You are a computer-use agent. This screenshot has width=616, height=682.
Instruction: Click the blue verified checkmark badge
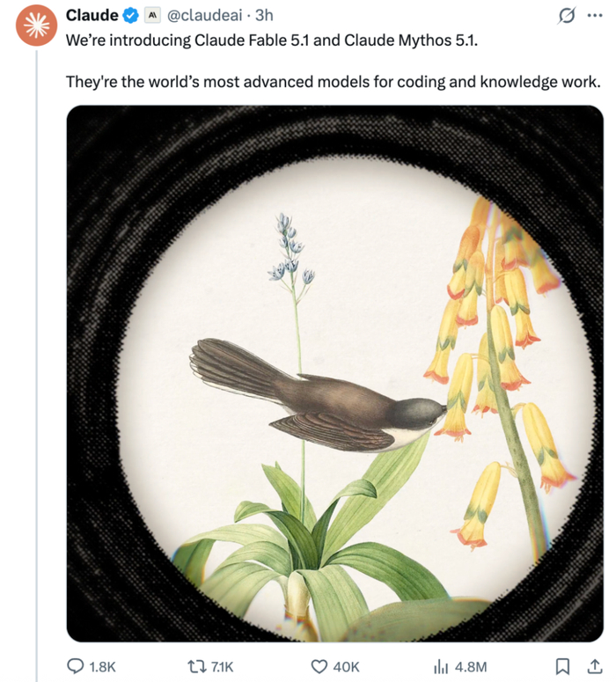pyautogui.click(x=130, y=16)
